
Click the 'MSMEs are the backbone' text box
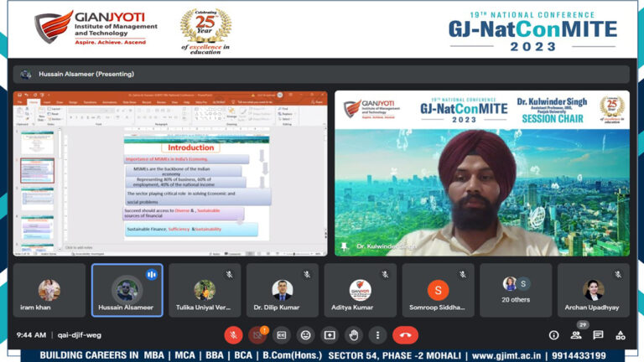tap(184, 171)
